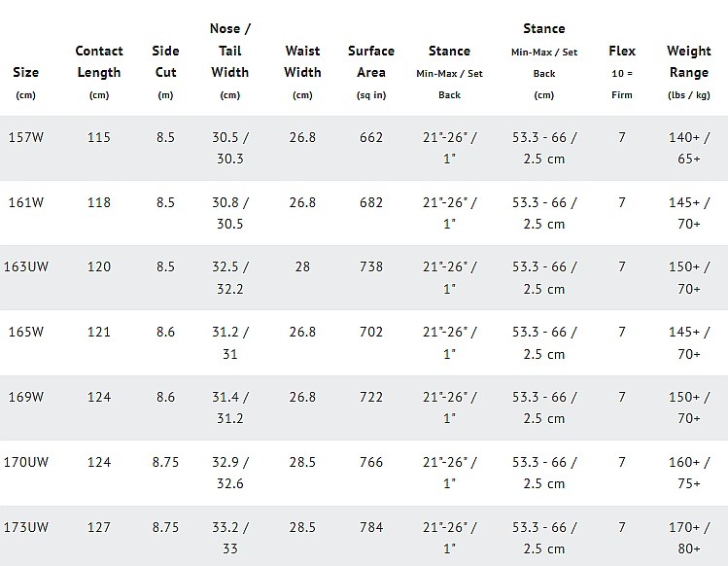Click the 115 contact length value
The height and width of the screenshot is (566, 728).
click(x=98, y=138)
